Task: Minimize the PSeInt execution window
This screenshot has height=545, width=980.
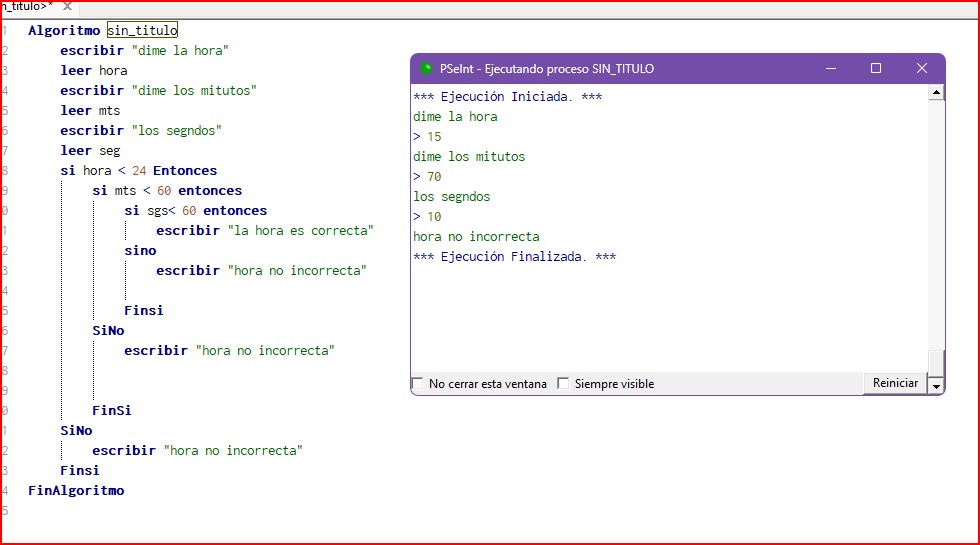Action: (x=830, y=69)
